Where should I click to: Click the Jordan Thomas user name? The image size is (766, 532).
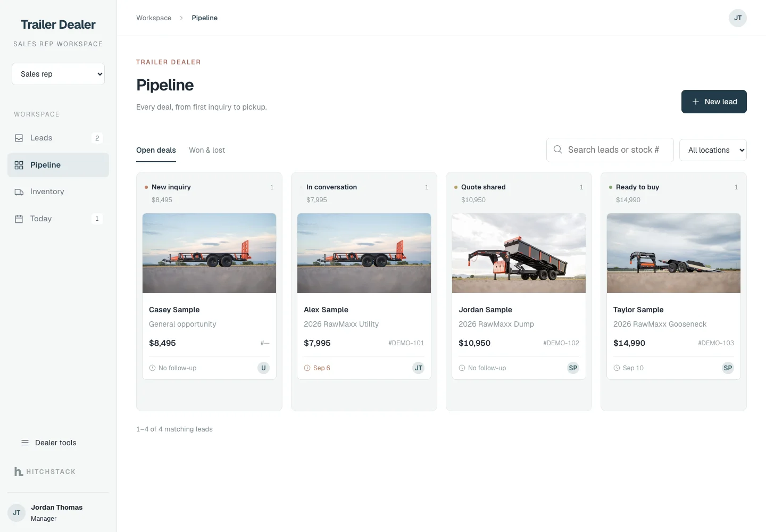[x=56, y=508]
